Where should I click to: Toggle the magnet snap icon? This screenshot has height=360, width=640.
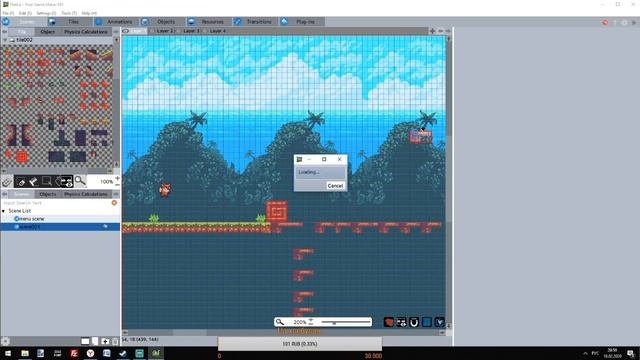click(x=414, y=322)
